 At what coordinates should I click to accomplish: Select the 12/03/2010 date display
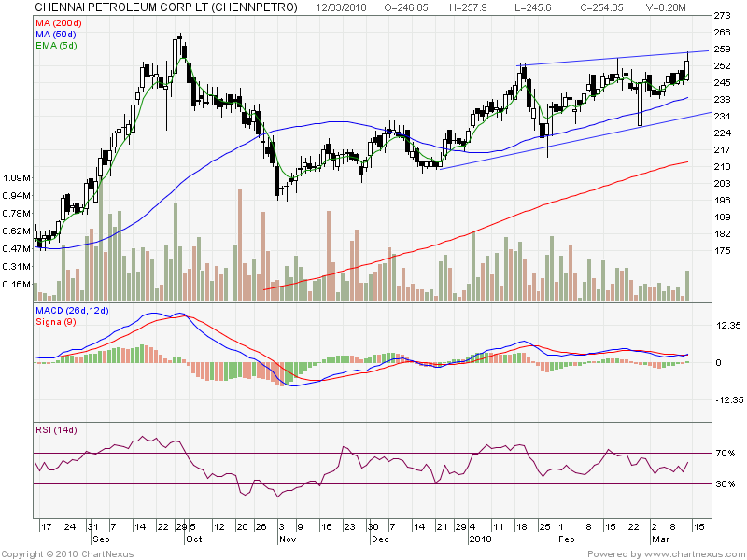(x=340, y=9)
